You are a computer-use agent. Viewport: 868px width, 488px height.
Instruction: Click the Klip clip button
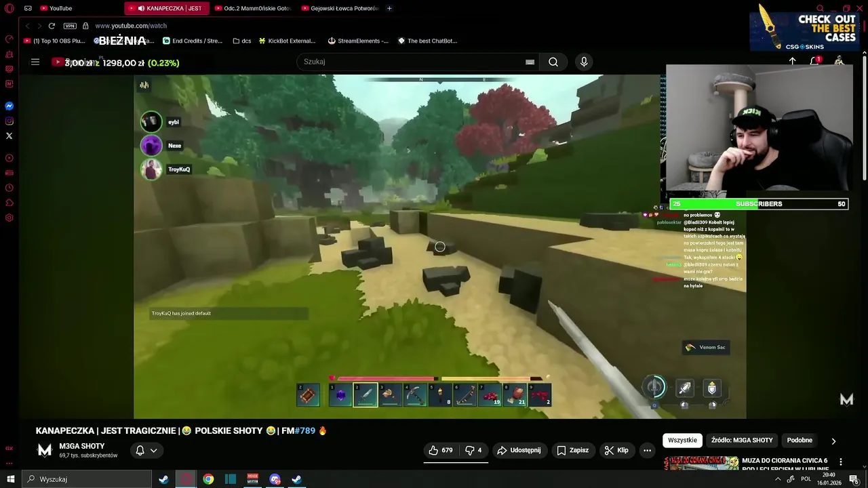[x=616, y=450]
